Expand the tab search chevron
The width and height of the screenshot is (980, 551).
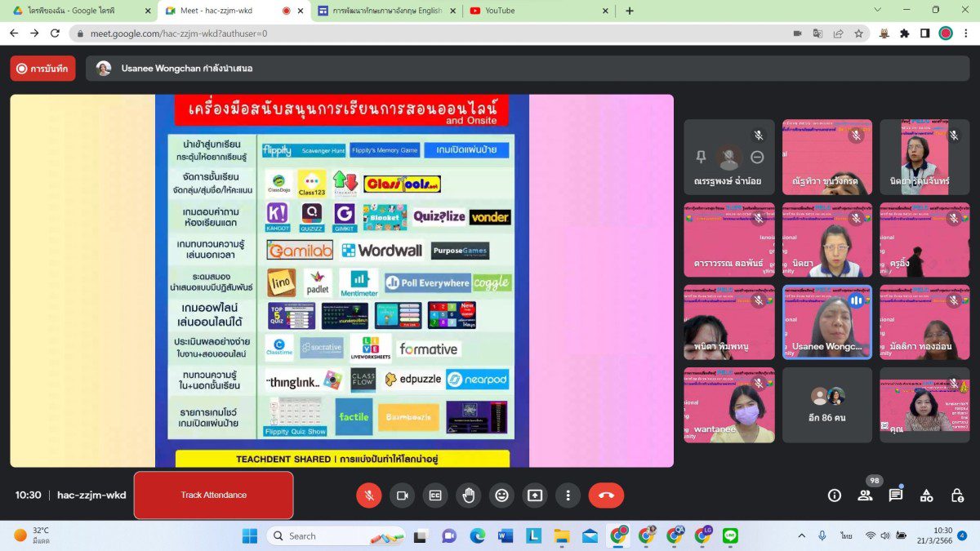pyautogui.click(x=877, y=10)
